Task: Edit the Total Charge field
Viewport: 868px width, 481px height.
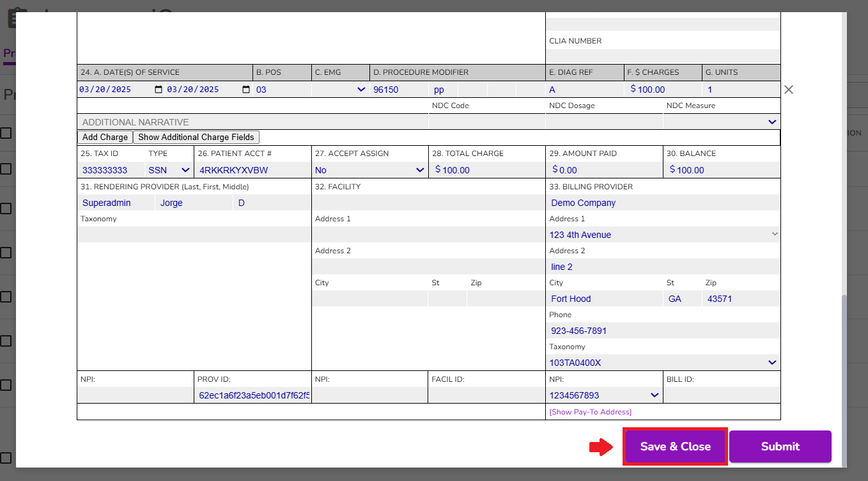Action: coord(486,170)
